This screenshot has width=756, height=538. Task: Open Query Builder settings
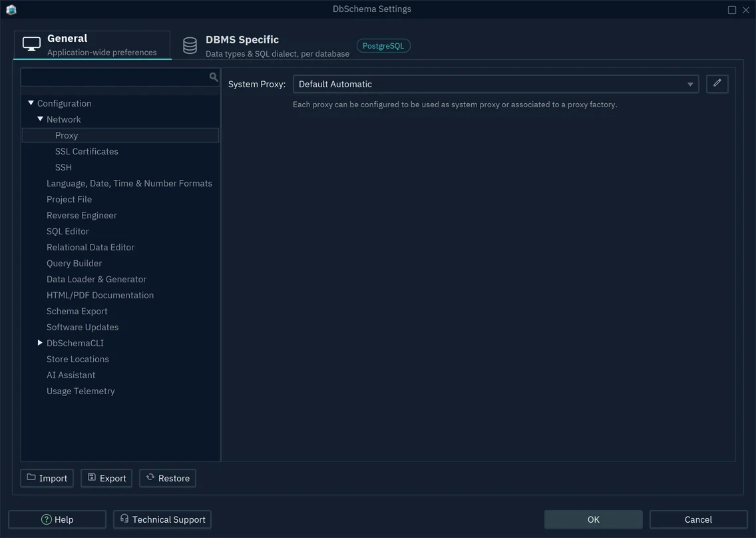[75, 263]
